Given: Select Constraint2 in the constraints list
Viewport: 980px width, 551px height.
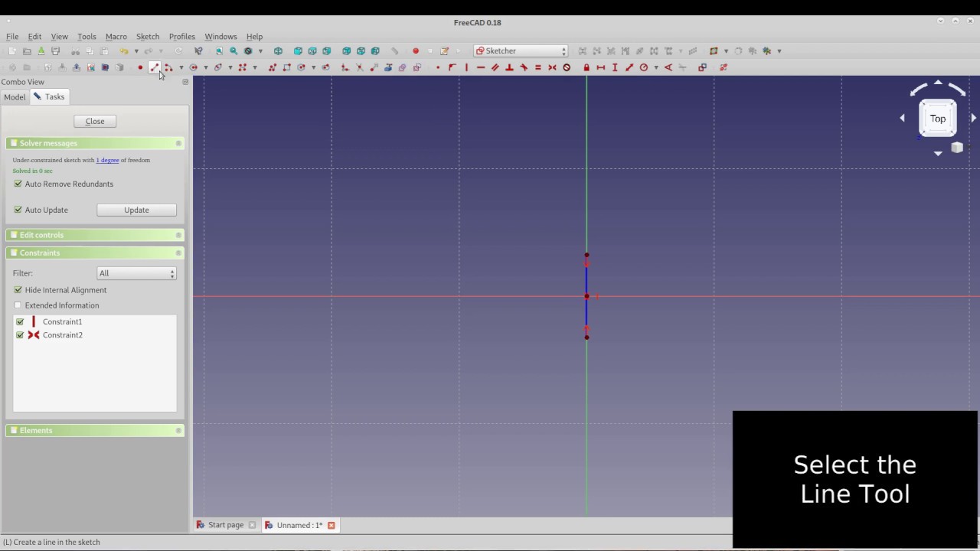Looking at the screenshot, I should 63,335.
